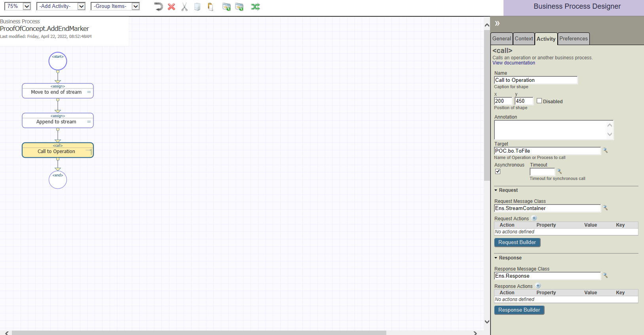Click the scissors Cut icon
The height and width of the screenshot is (335, 644).
click(x=184, y=7)
